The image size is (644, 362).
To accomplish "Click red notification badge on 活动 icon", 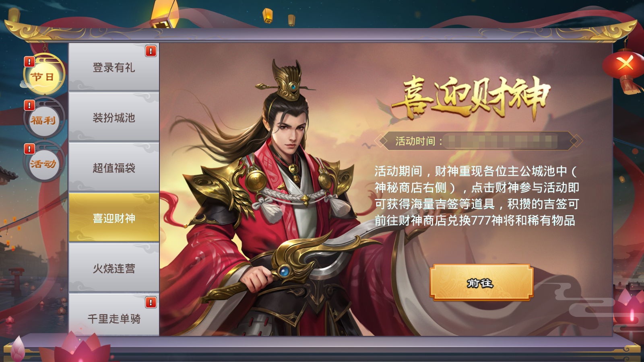I will pyautogui.click(x=29, y=149).
